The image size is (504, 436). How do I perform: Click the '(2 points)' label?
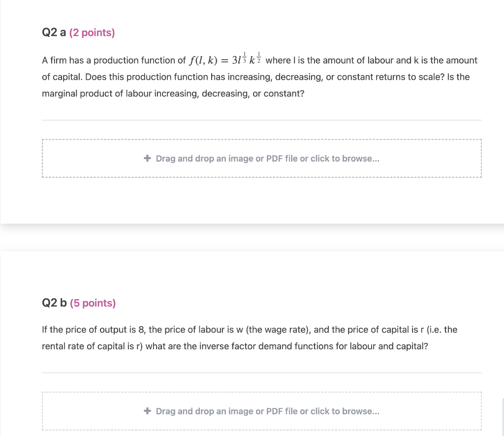point(92,33)
